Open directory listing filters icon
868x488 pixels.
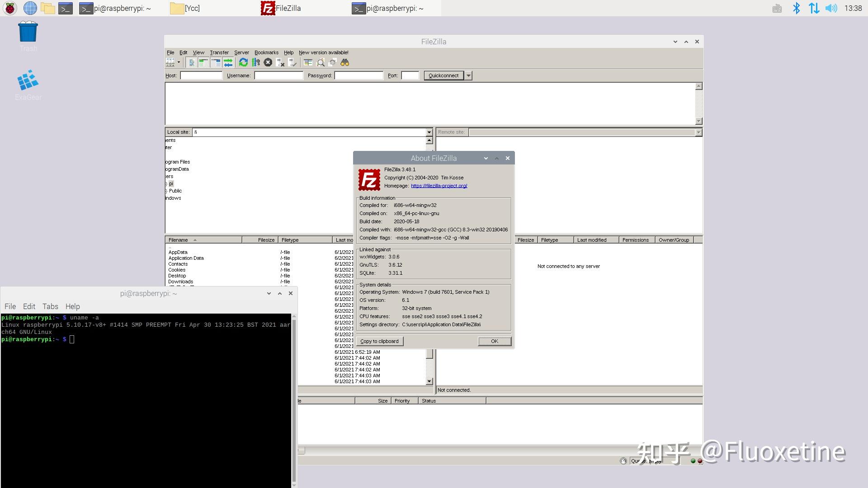coord(308,62)
